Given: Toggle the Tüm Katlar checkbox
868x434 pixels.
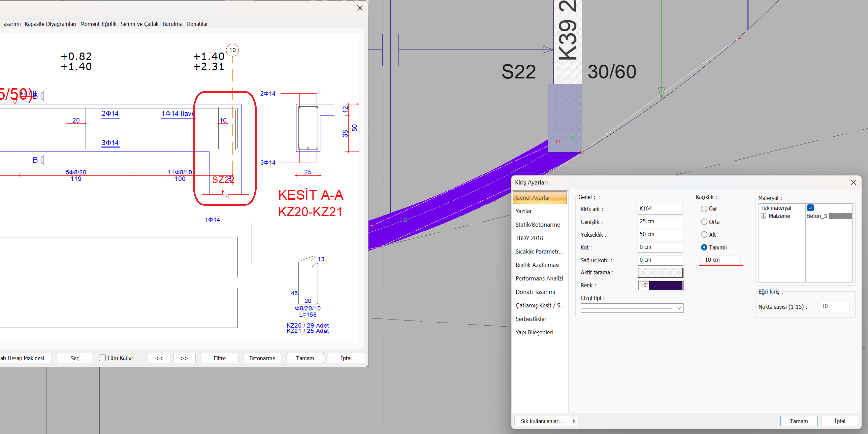Looking at the screenshot, I should [102, 358].
